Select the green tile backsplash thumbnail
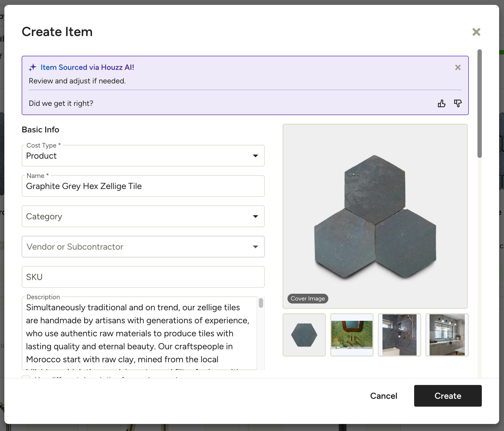504x431 pixels. coord(352,335)
